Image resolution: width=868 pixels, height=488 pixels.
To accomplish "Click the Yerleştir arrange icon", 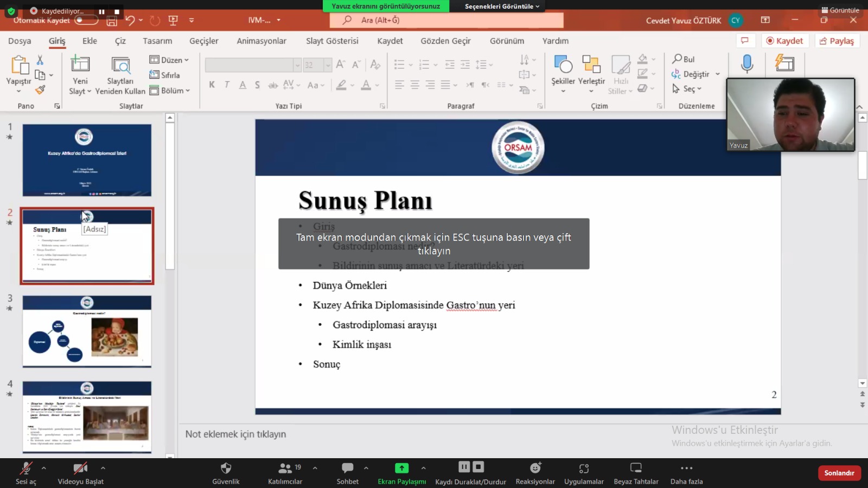I will click(x=591, y=64).
